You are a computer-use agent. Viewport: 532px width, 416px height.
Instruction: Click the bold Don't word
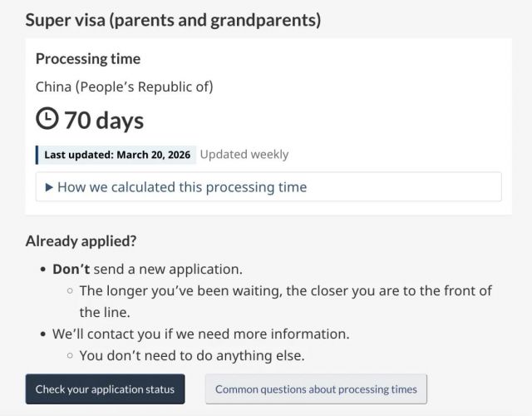[71, 270]
